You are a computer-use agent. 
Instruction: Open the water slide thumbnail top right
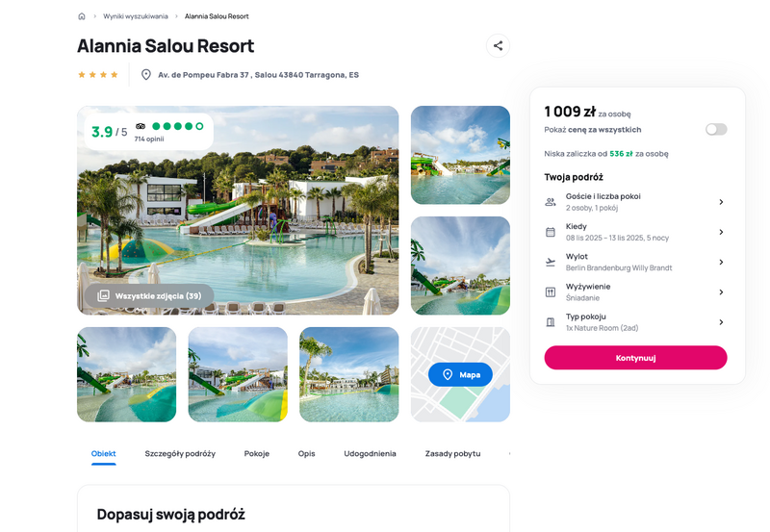tap(460, 155)
